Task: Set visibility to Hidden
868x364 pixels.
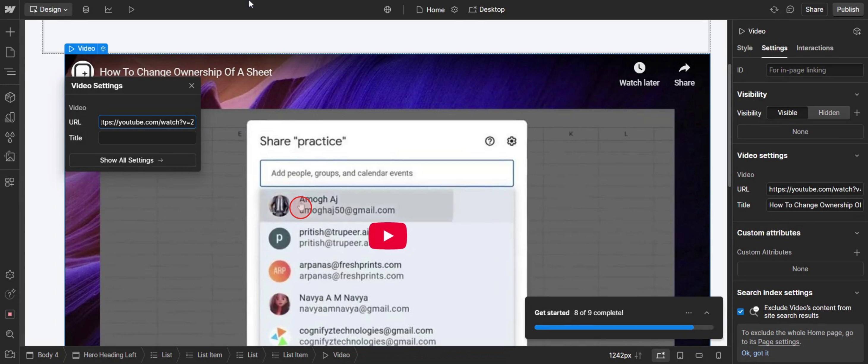Action: (828, 113)
